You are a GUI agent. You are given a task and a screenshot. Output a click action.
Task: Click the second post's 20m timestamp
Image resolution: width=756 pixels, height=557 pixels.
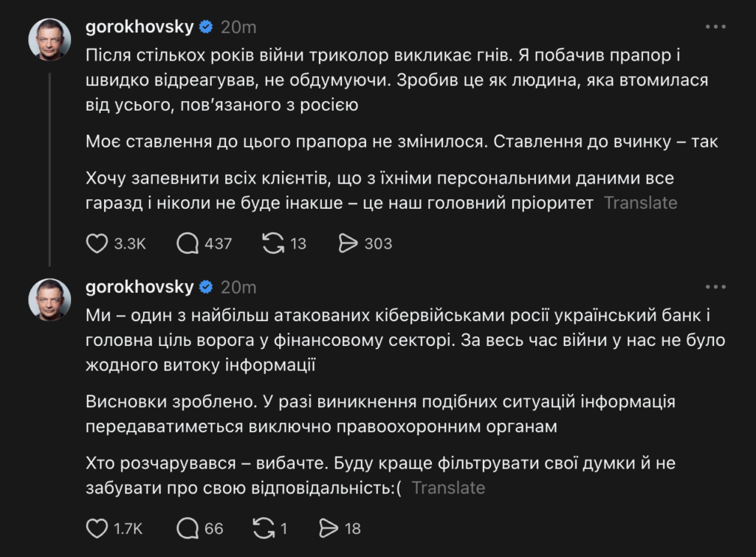[238, 287]
